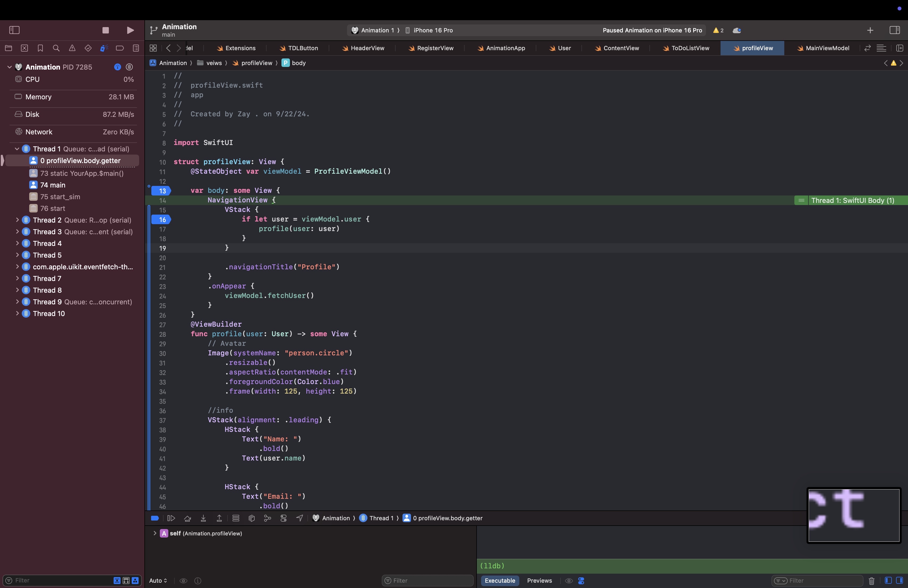The height and width of the screenshot is (588, 908).
Task: Expand the self variable disclosure triangle
Action: pos(155,534)
